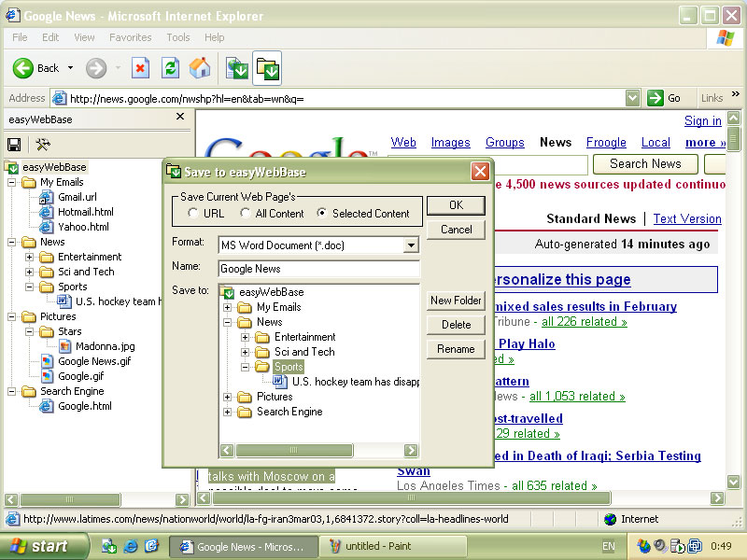The height and width of the screenshot is (560, 747).
Task: Refresh the page using the toolbar icon
Action: click(170, 68)
